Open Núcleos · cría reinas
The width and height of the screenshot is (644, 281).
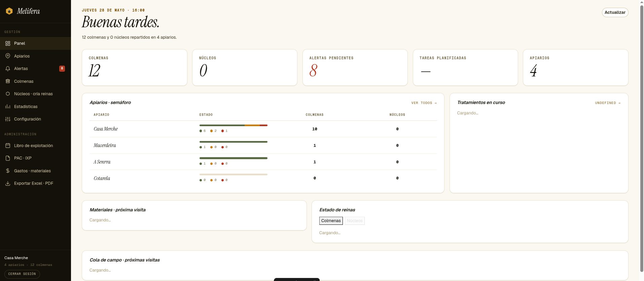pos(35,94)
